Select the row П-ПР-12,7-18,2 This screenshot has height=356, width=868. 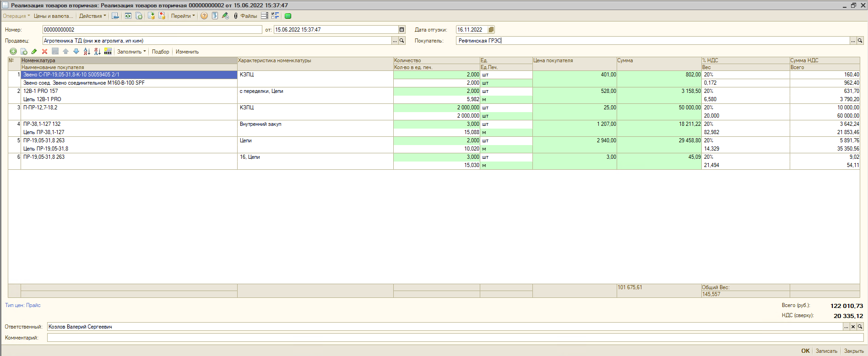click(x=129, y=108)
